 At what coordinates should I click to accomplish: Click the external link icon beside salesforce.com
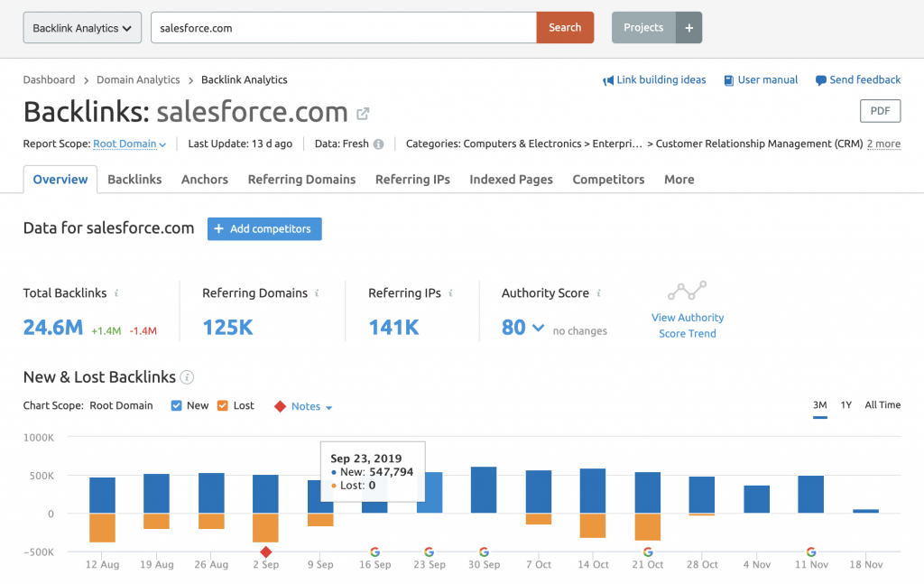[363, 114]
